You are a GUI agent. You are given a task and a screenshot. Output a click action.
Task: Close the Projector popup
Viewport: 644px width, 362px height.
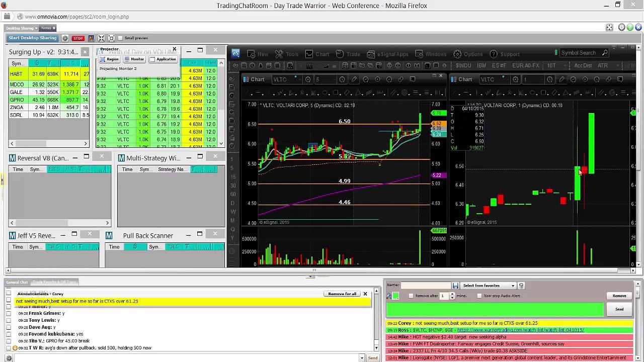175,49
